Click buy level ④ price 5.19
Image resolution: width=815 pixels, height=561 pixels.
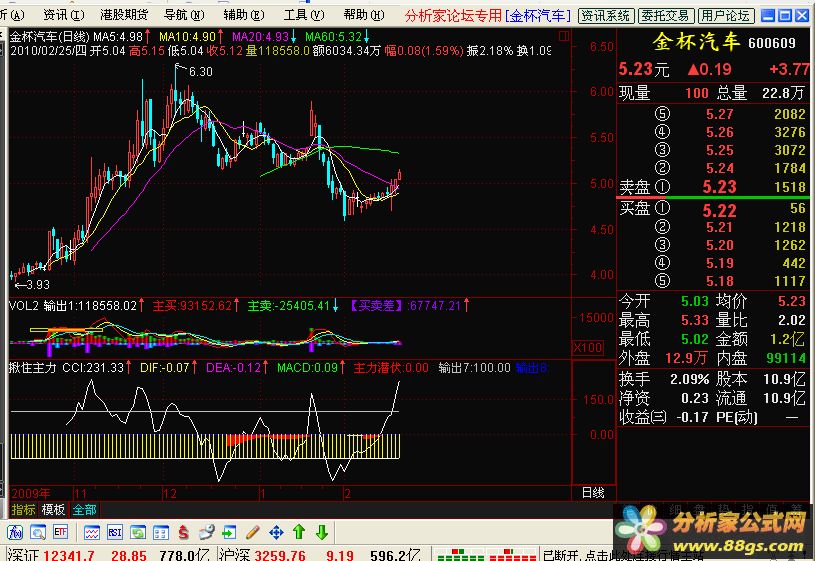(x=719, y=263)
